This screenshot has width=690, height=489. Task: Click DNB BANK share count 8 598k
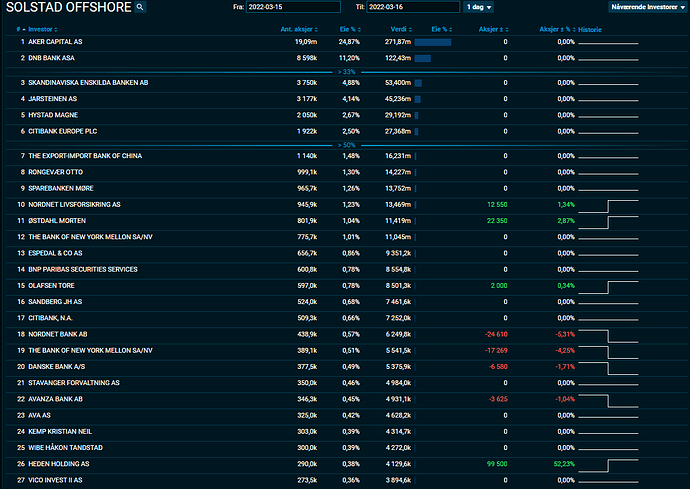pyautogui.click(x=307, y=58)
